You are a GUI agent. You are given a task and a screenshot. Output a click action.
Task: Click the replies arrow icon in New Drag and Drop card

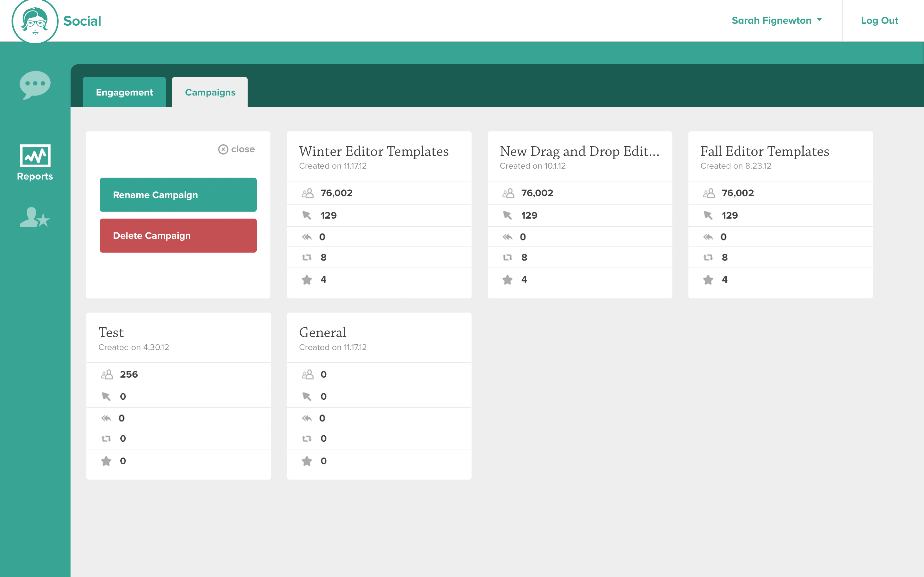(x=508, y=237)
